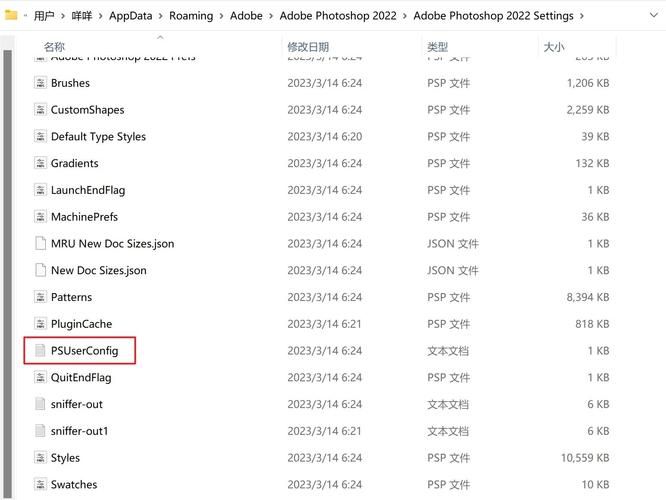
Task: Select the sniffer-out file name
Action: pyautogui.click(x=76, y=404)
